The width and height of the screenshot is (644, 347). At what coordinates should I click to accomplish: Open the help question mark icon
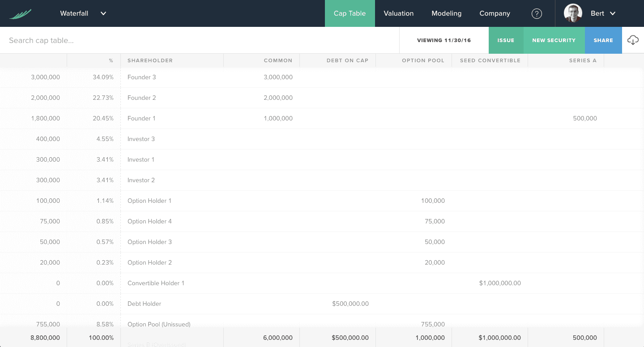coord(537,13)
